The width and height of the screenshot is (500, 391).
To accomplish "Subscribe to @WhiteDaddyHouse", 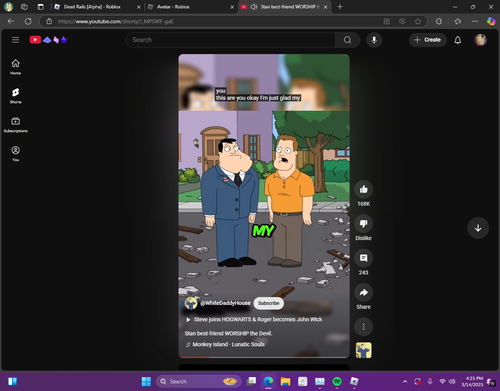I will pyautogui.click(x=269, y=303).
